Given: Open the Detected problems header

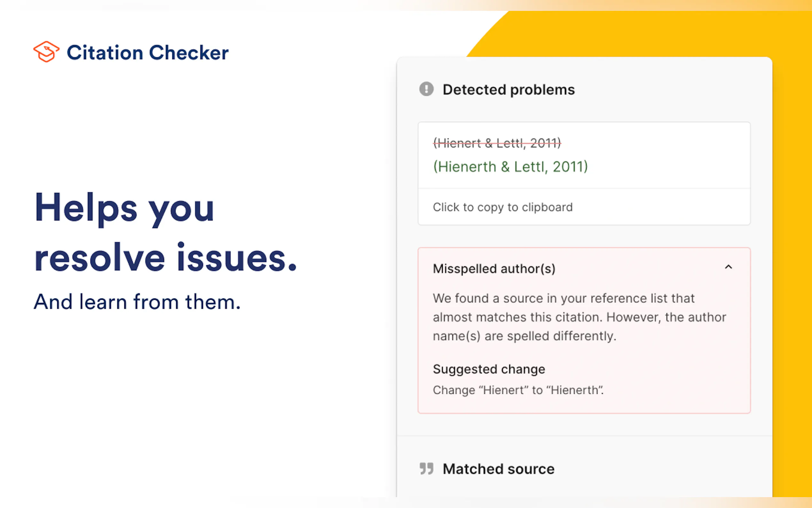Looking at the screenshot, I should click(x=508, y=89).
